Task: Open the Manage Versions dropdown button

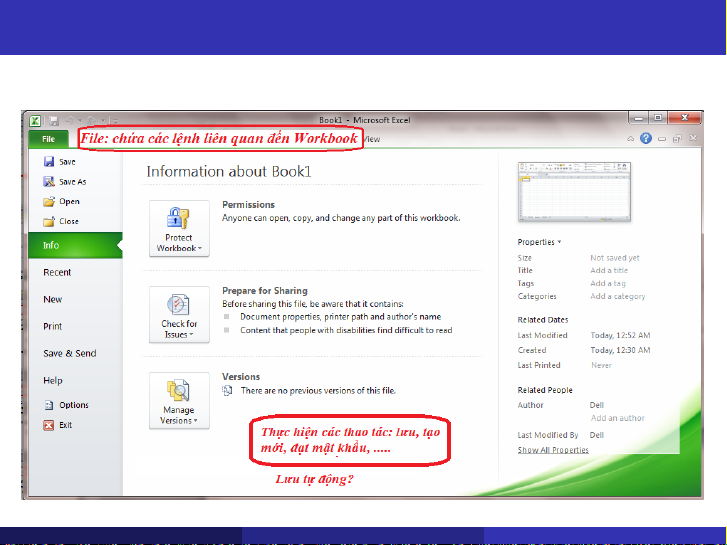Action: click(x=179, y=400)
